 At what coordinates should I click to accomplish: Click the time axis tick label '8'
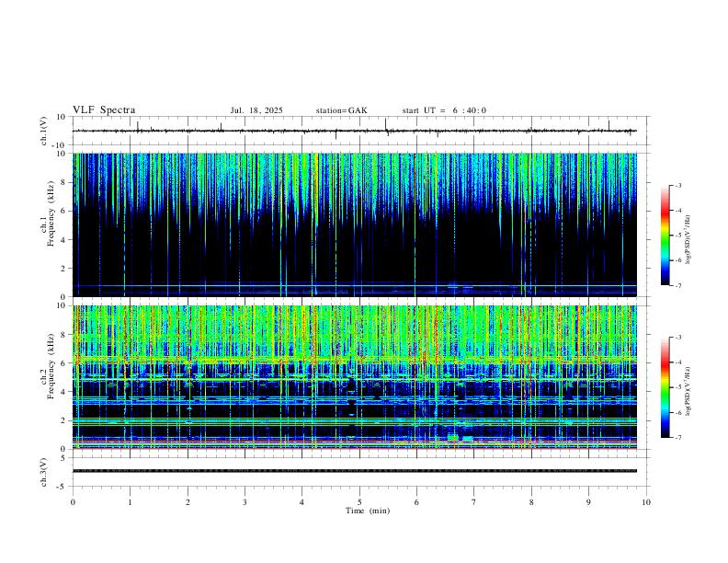click(531, 502)
